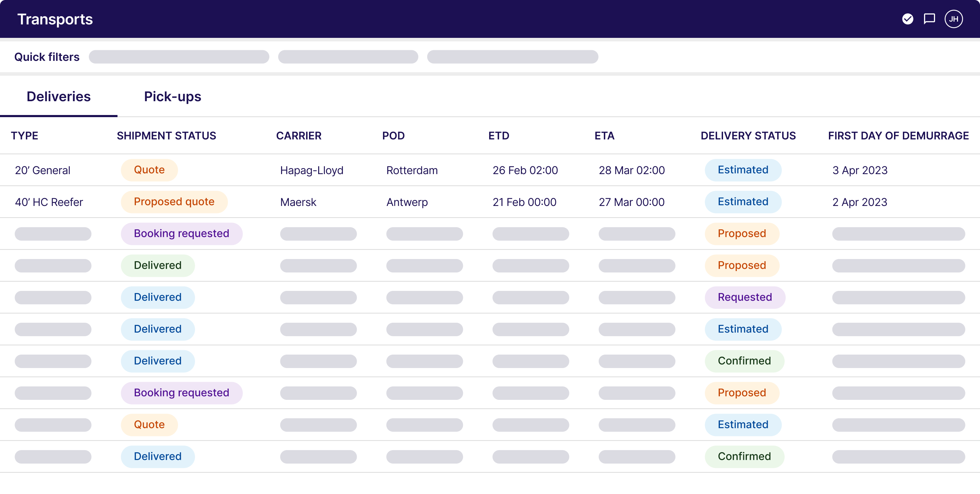Sort by the TYPE column header
The width and height of the screenshot is (980, 494).
(24, 136)
